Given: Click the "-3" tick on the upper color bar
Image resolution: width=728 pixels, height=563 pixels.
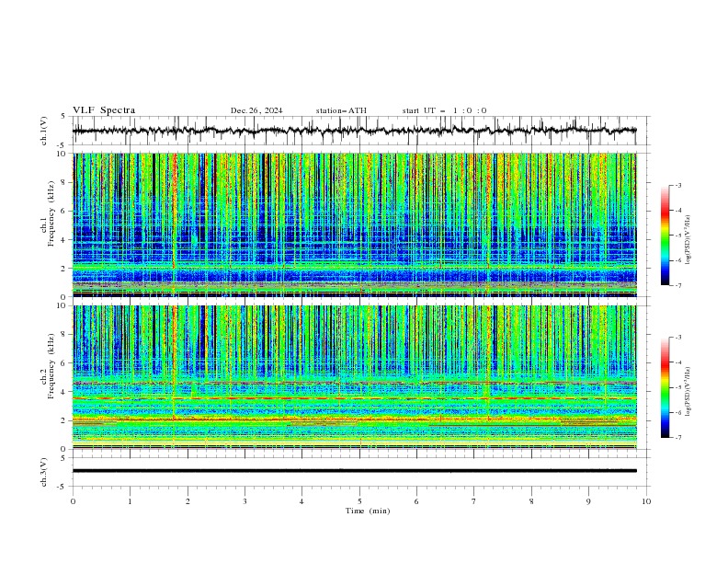Looking at the screenshot, I should point(678,185).
